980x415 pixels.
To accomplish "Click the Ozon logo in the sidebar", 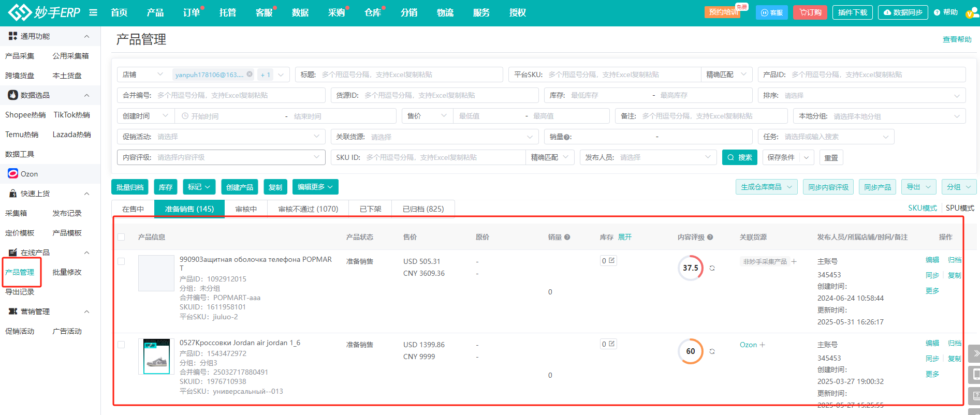I will pyautogui.click(x=13, y=174).
